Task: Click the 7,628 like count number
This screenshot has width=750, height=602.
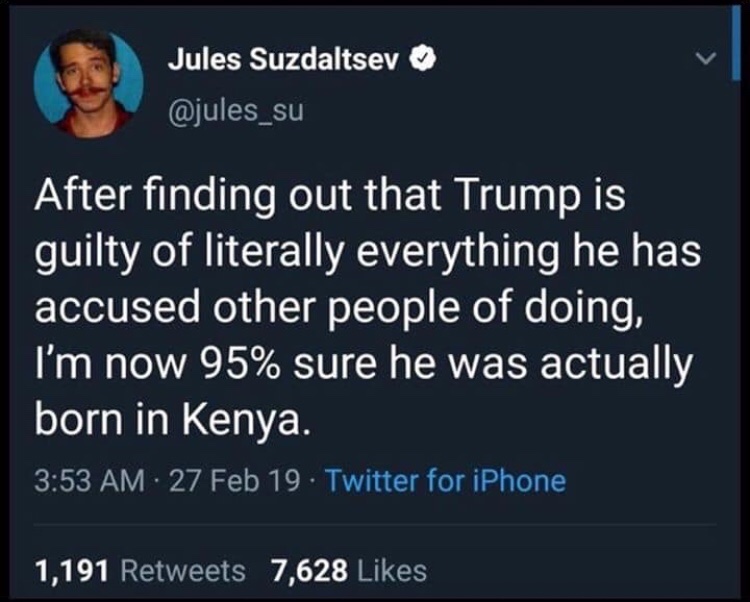Action: pyautogui.click(x=308, y=571)
